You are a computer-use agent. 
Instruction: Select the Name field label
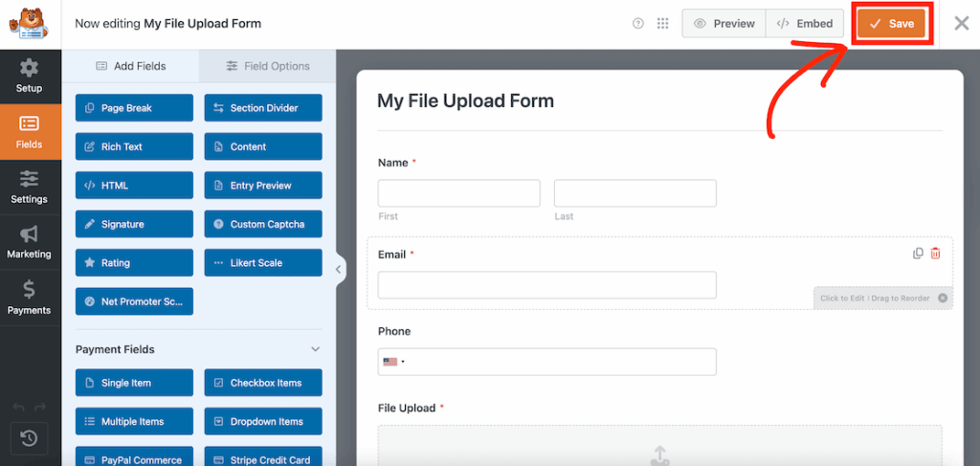(391, 163)
